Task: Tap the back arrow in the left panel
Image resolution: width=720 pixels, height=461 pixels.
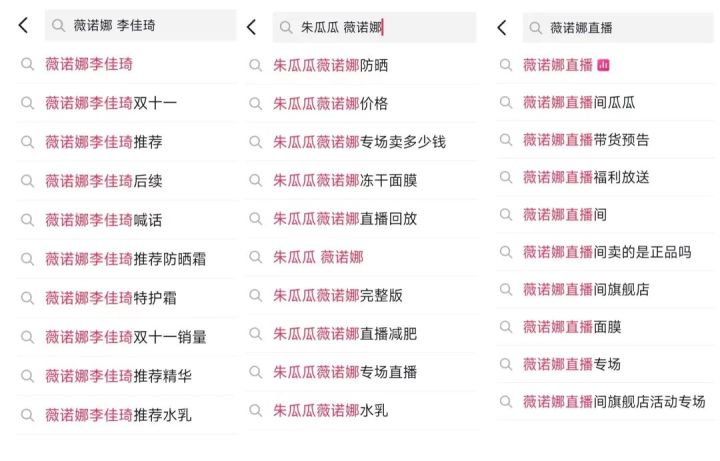Action: pyautogui.click(x=23, y=26)
